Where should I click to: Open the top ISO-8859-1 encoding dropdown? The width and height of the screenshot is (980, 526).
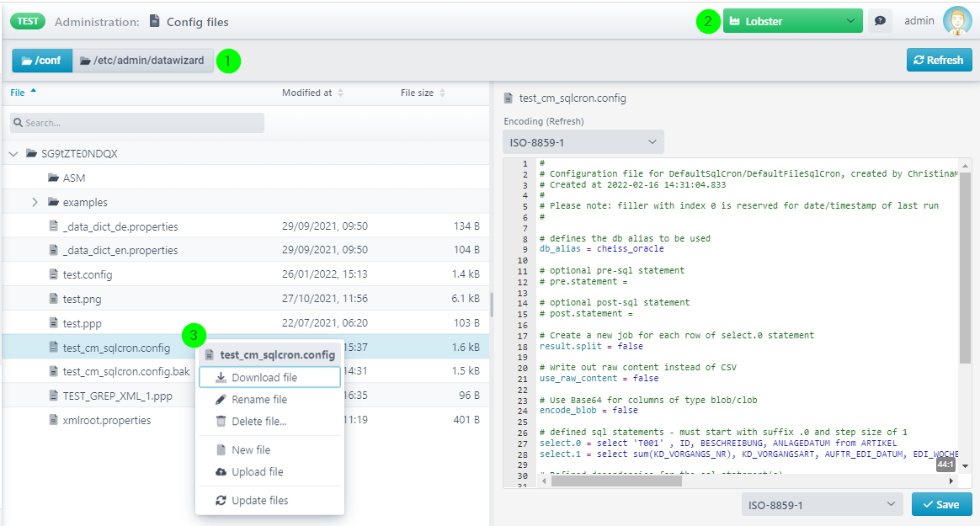583,141
